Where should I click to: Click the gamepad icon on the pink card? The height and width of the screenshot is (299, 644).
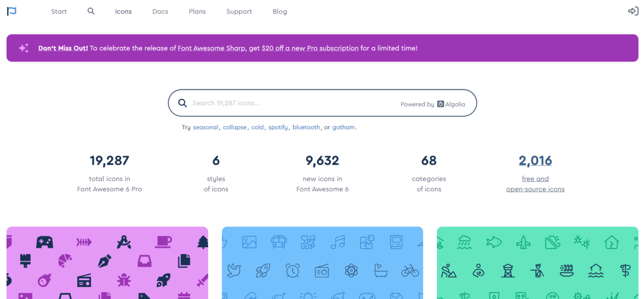pos(45,242)
